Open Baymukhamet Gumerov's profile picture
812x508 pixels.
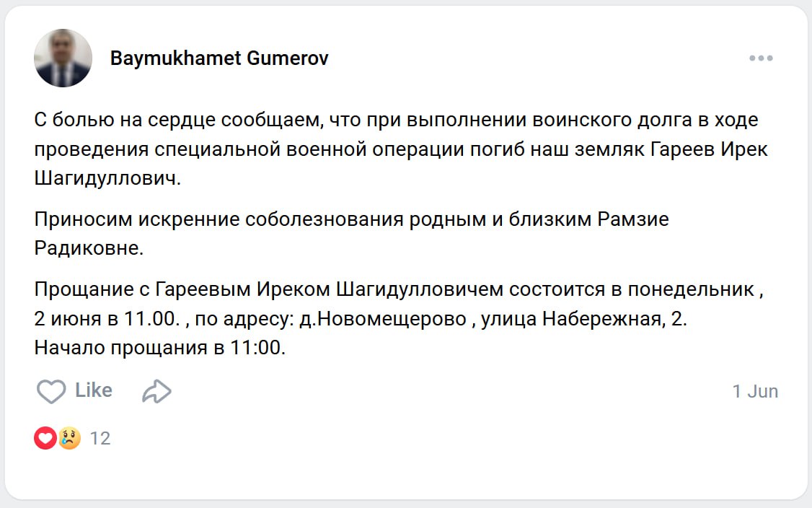tap(63, 58)
